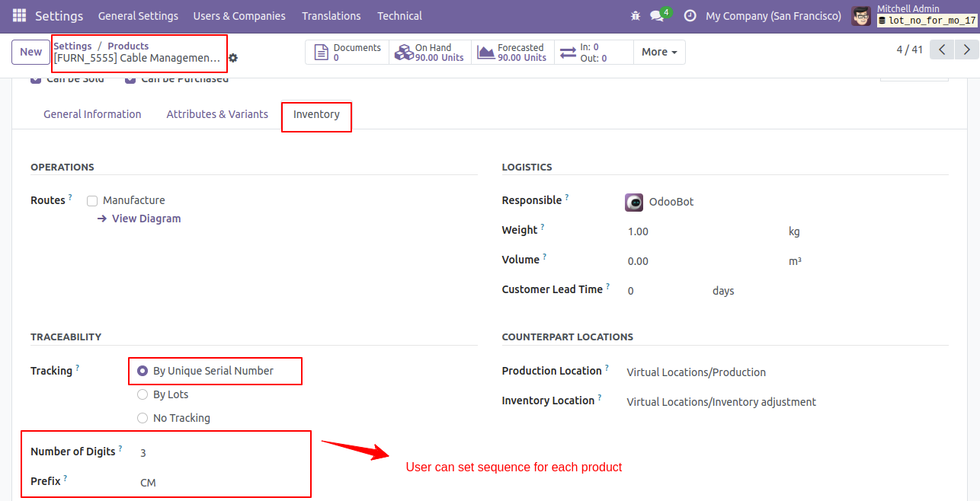Switch to the General Information tab
Screen dimensions: 980x501
[92, 114]
